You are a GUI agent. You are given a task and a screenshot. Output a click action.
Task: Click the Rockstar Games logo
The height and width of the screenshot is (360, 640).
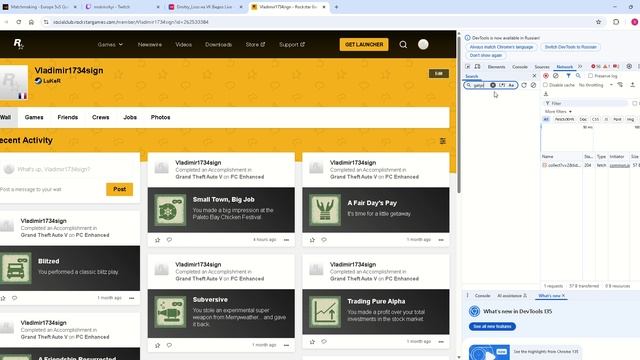(x=18, y=44)
